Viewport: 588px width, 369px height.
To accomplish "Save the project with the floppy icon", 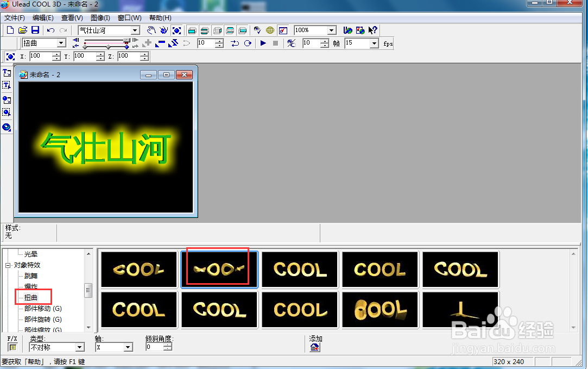I will pos(35,30).
